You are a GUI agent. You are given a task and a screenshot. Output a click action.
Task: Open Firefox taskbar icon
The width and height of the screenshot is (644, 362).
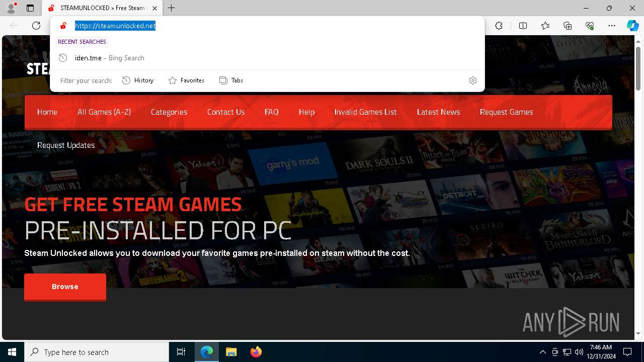pyautogui.click(x=256, y=352)
